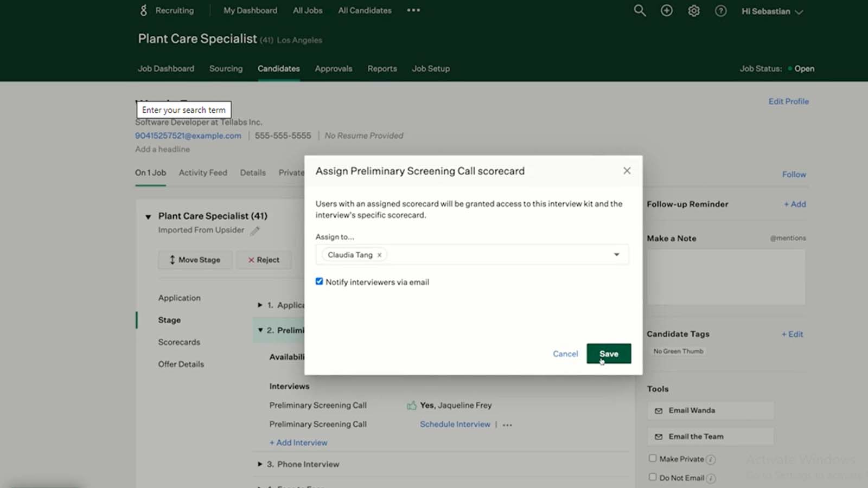Viewport: 868px width, 488px height.
Task: Click the Move Stage button
Action: click(195, 260)
